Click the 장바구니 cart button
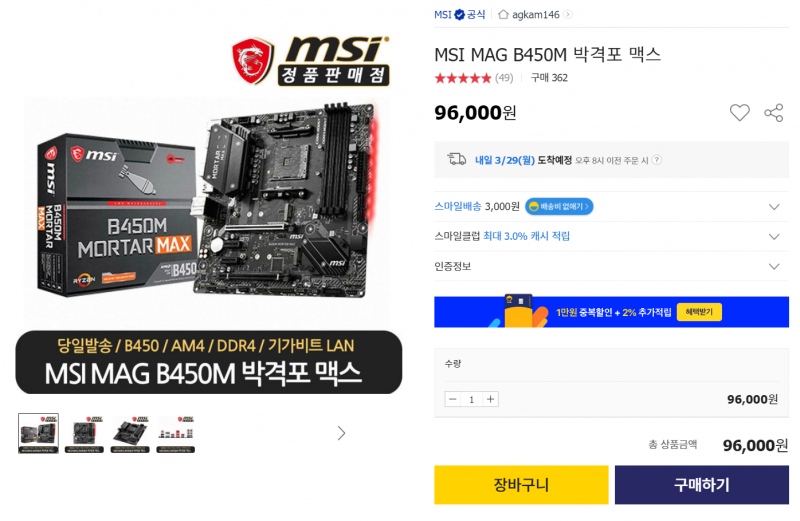This screenshot has width=800, height=521. pyautogui.click(x=521, y=484)
